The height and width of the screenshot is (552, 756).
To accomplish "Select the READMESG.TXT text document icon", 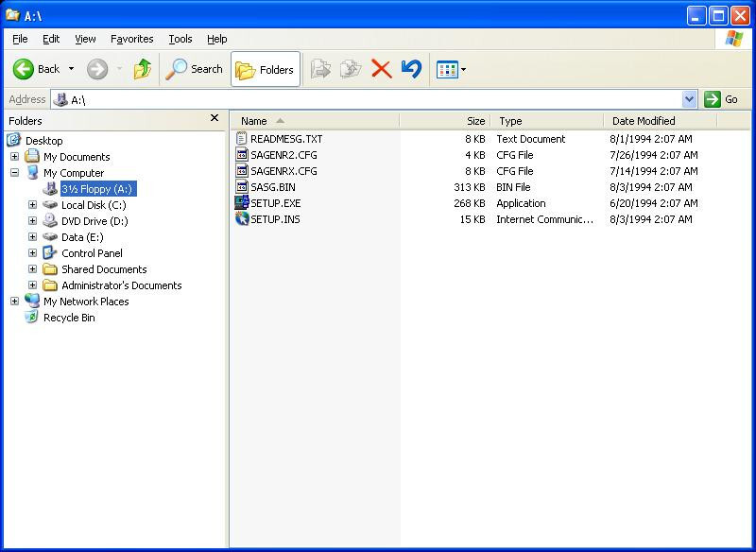I will tap(243, 138).
